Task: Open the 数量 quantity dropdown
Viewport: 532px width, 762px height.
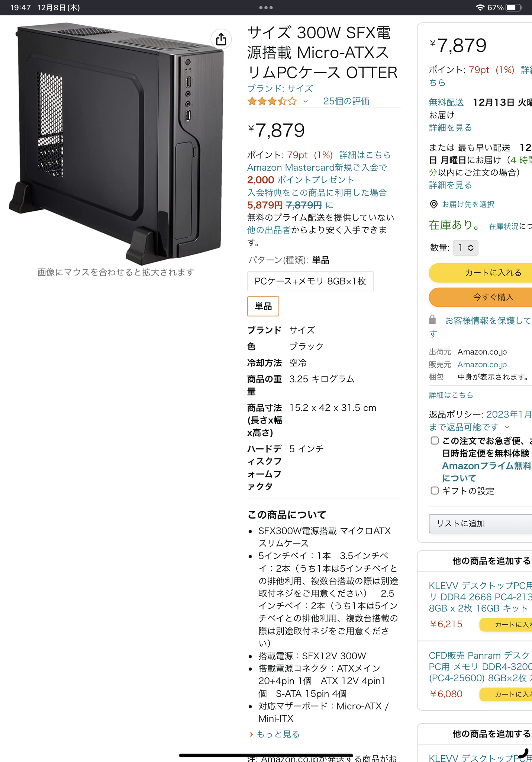Action: (x=465, y=248)
